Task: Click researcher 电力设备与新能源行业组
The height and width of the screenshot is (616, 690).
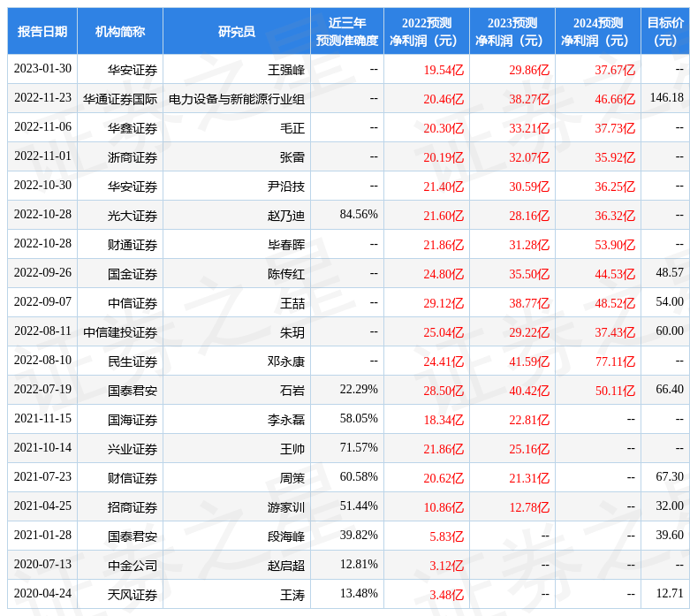Action: click(236, 99)
